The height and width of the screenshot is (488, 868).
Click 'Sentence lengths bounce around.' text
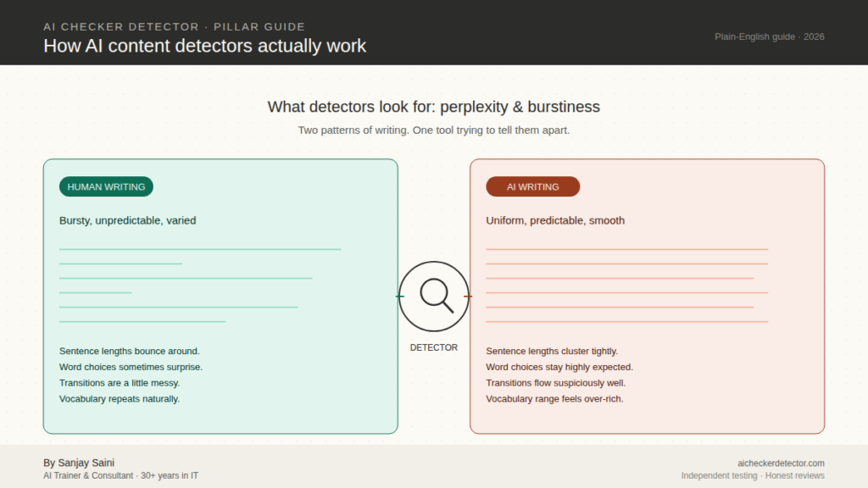click(130, 351)
